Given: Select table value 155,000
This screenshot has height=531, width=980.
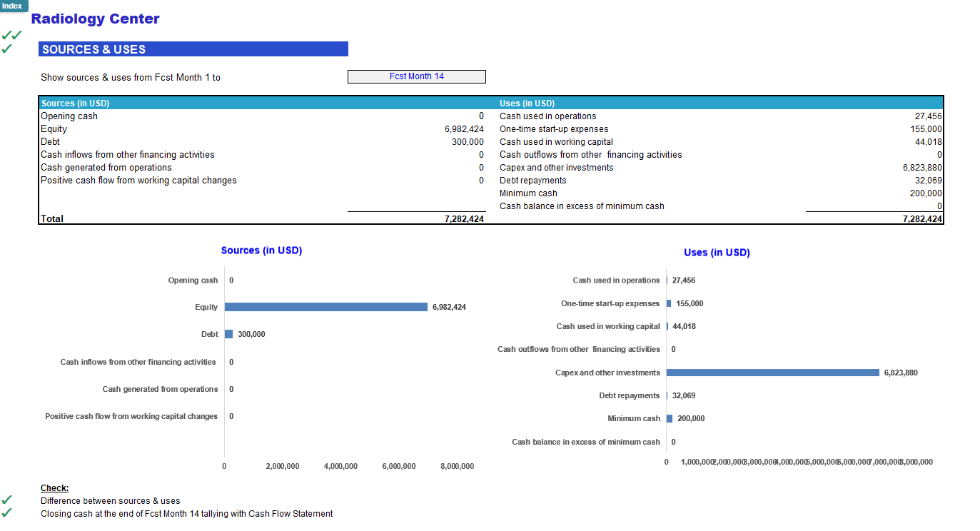Looking at the screenshot, I should (x=926, y=129).
